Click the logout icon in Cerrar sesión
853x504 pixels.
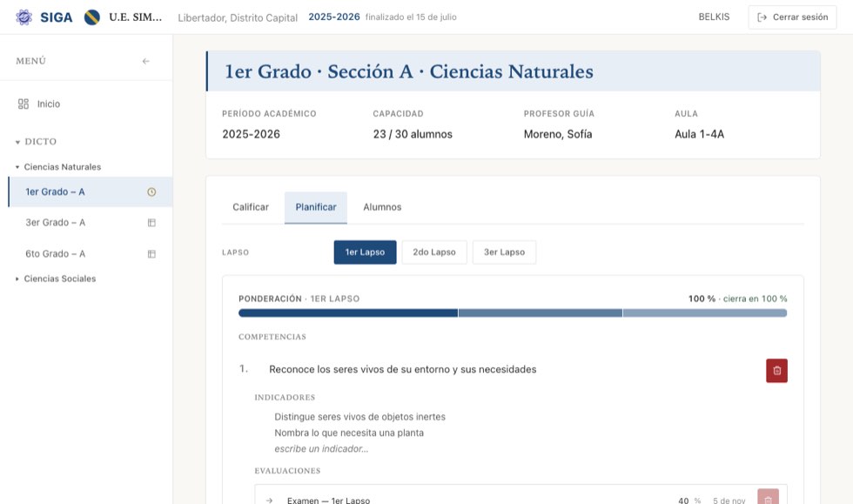pos(762,17)
